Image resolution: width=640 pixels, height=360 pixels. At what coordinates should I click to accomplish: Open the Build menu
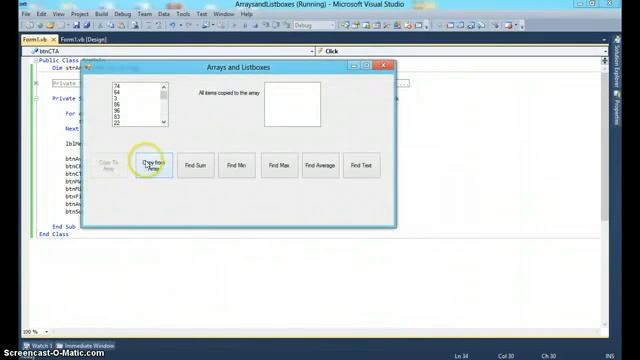pos(101,14)
